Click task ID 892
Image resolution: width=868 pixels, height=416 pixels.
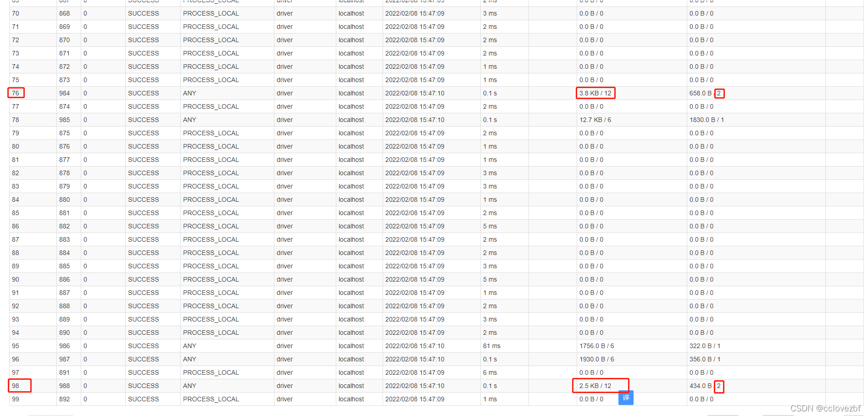click(x=65, y=399)
